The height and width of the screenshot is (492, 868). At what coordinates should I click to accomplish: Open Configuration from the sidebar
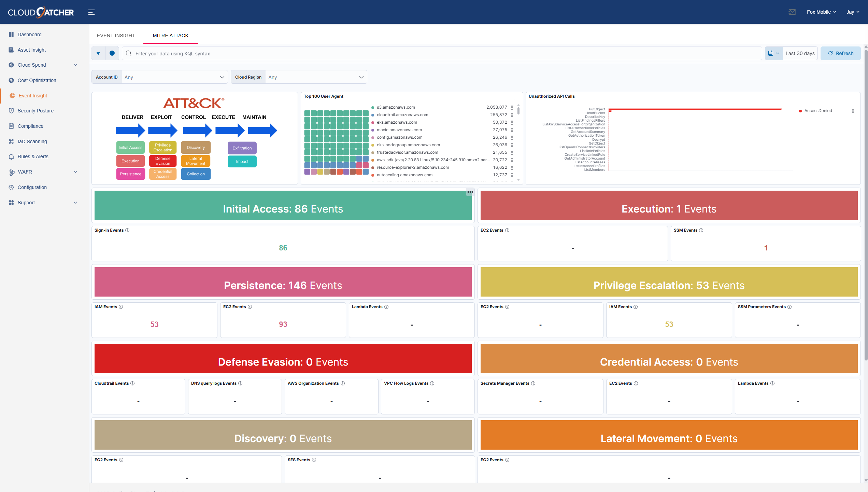[x=32, y=187]
